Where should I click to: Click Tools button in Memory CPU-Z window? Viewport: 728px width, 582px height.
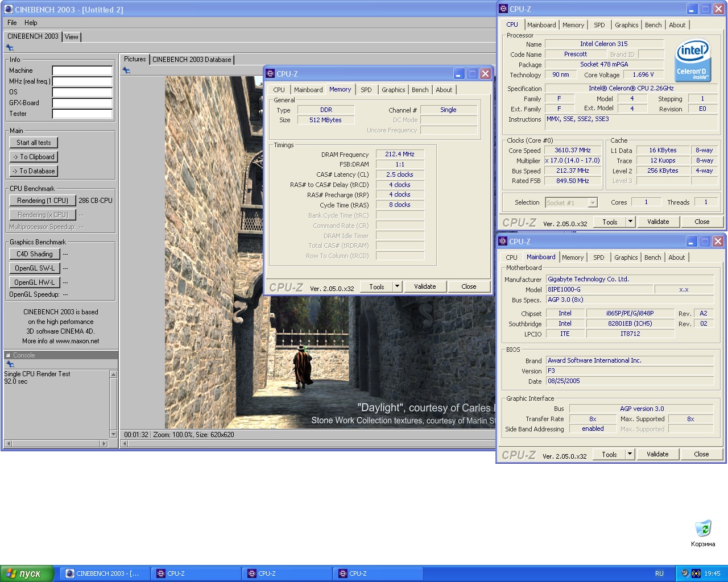tap(377, 286)
